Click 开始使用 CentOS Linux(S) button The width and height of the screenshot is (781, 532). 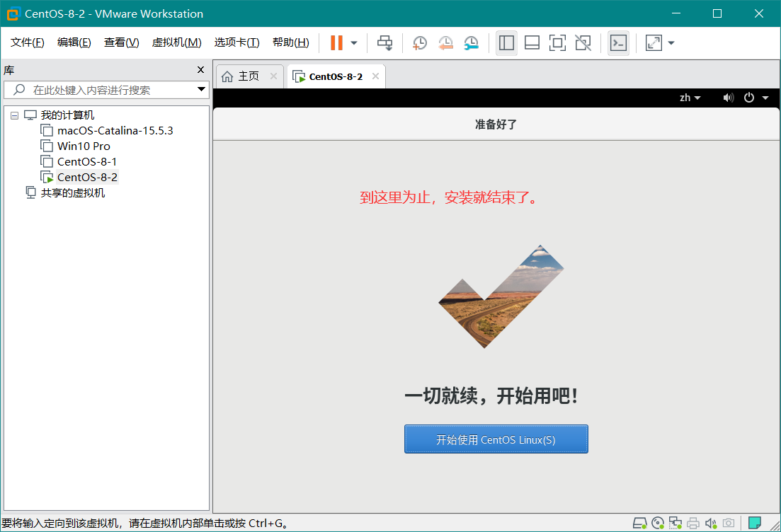(496, 439)
